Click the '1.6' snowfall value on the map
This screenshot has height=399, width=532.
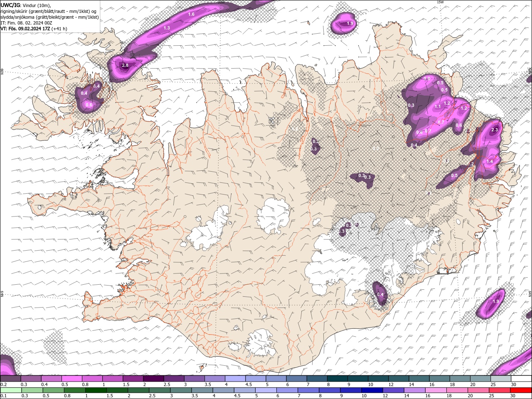[192, 15]
